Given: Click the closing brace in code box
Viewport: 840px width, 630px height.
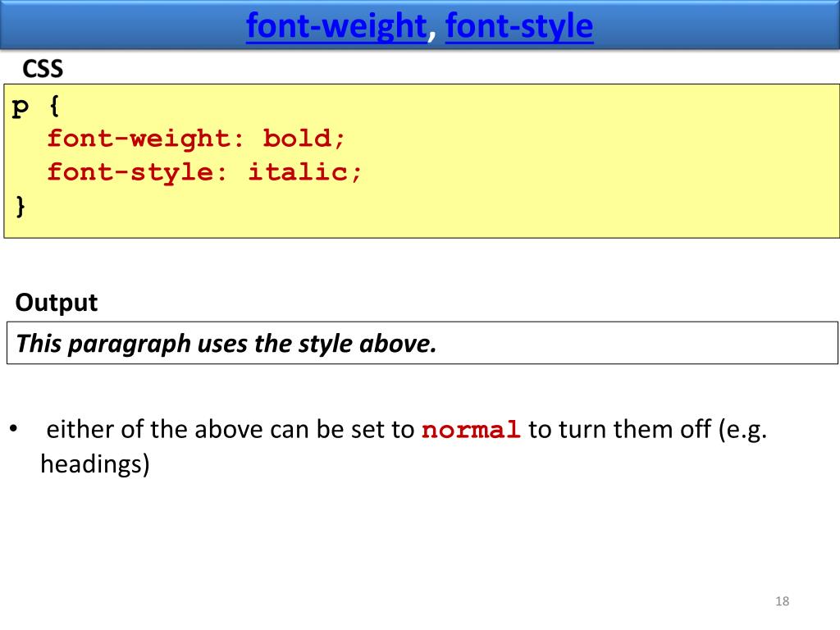Looking at the screenshot, I should point(21,206).
